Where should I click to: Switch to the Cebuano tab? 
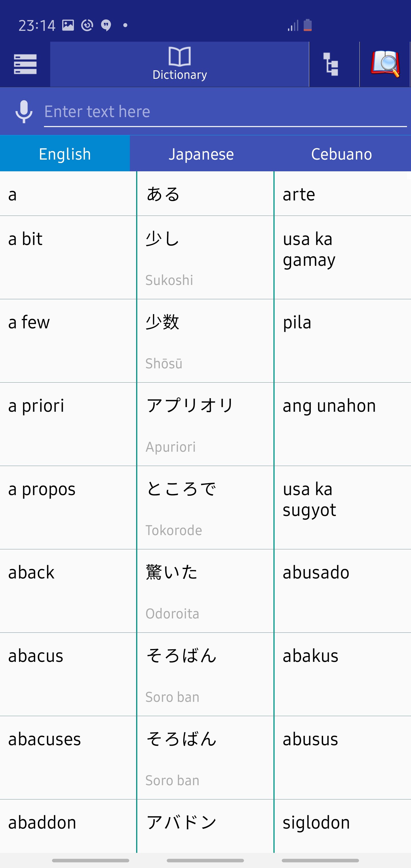tap(341, 154)
